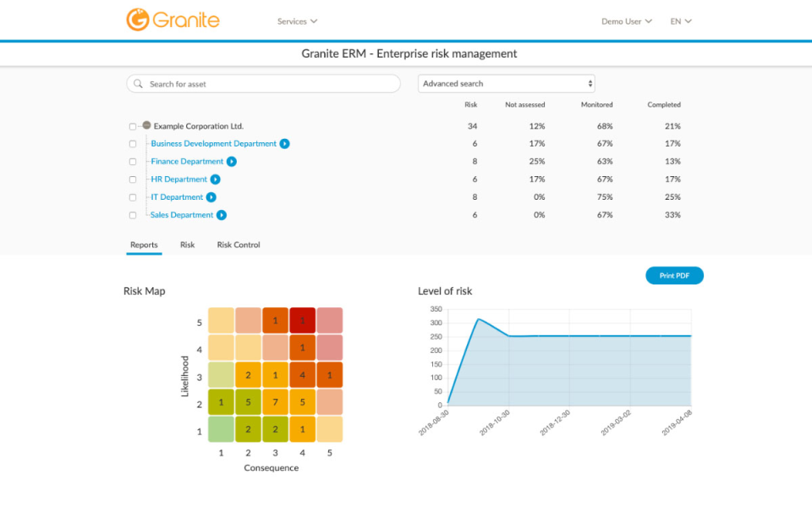Click inside the Search for asset field
This screenshot has width=812, height=508.
coord(254,83)
